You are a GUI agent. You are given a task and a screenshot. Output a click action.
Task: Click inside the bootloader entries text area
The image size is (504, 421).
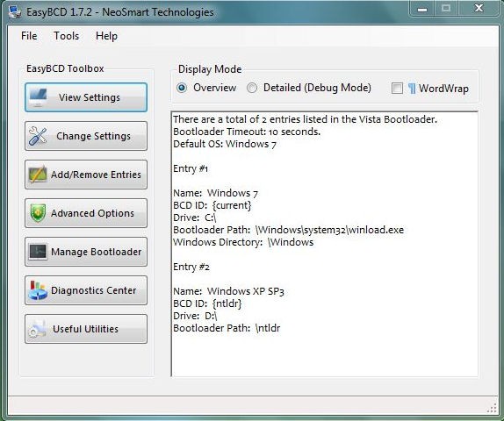[325, 244]
